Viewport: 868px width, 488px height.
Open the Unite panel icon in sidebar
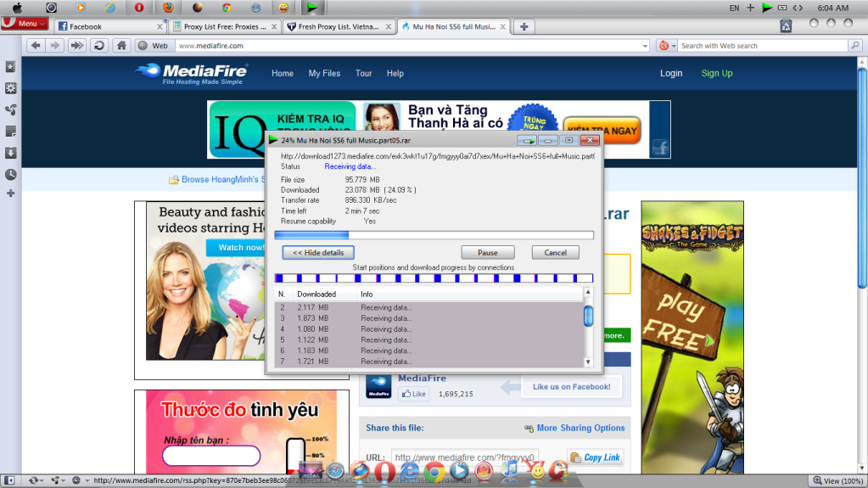click(10, 109)
